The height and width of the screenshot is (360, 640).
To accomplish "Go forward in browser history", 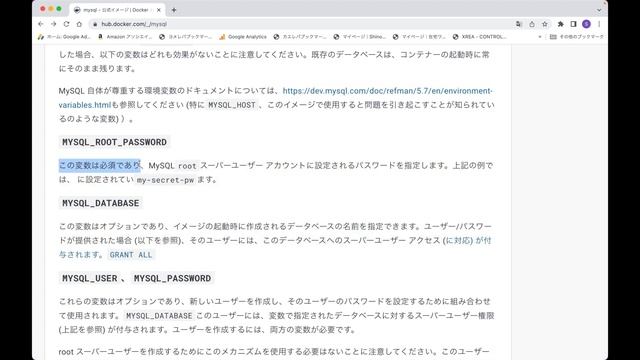I will (x=53, y=24).
